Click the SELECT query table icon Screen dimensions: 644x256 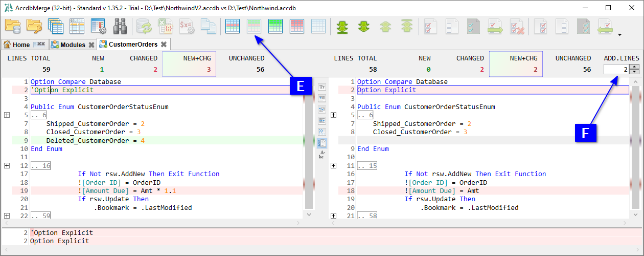(x=77, y=26)
